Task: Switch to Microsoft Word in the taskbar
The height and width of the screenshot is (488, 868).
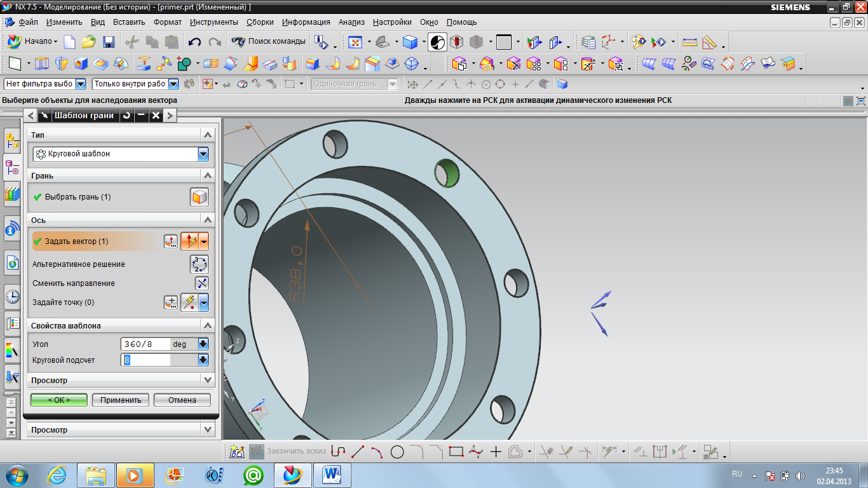Action: 332,475
